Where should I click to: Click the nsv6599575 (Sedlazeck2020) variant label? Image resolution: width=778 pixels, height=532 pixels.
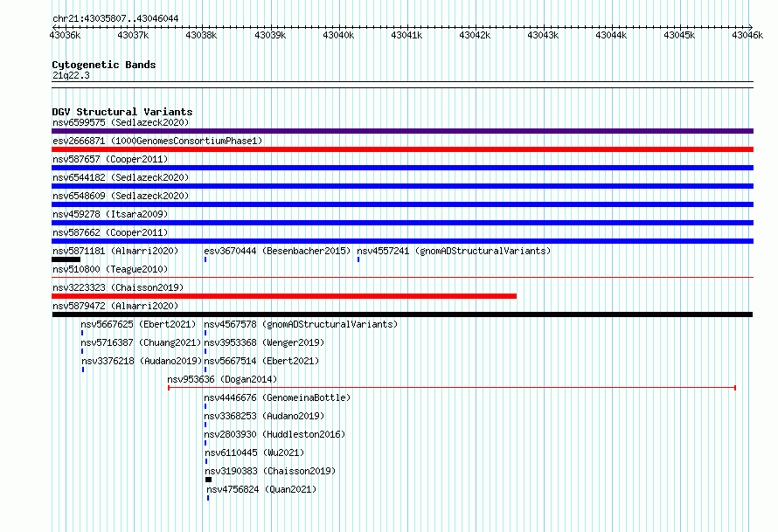[121, 122]
